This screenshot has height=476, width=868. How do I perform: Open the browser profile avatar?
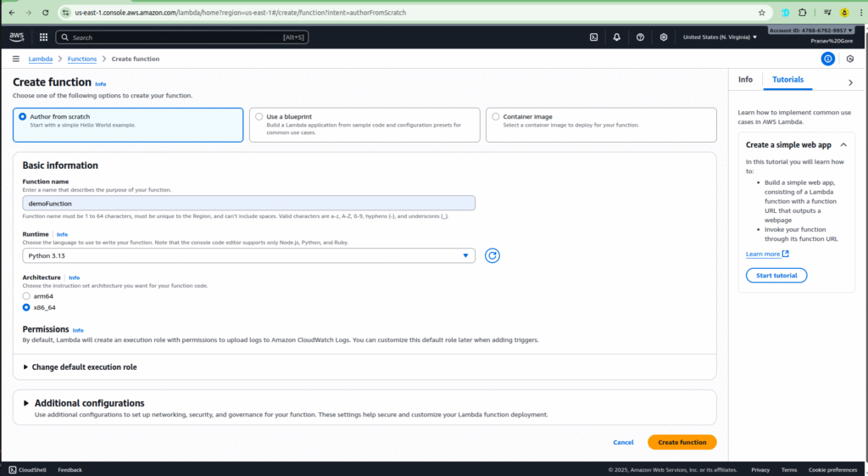844,12
